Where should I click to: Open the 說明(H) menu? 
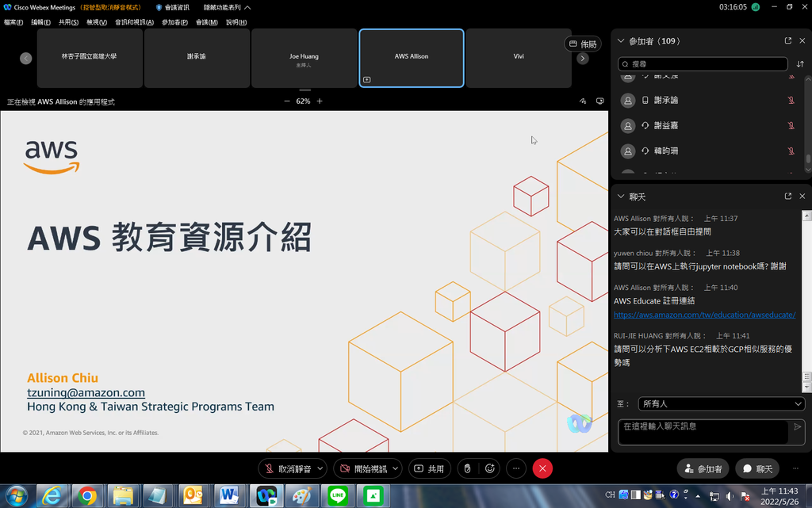pyautogui.click(x=236, y=22)
